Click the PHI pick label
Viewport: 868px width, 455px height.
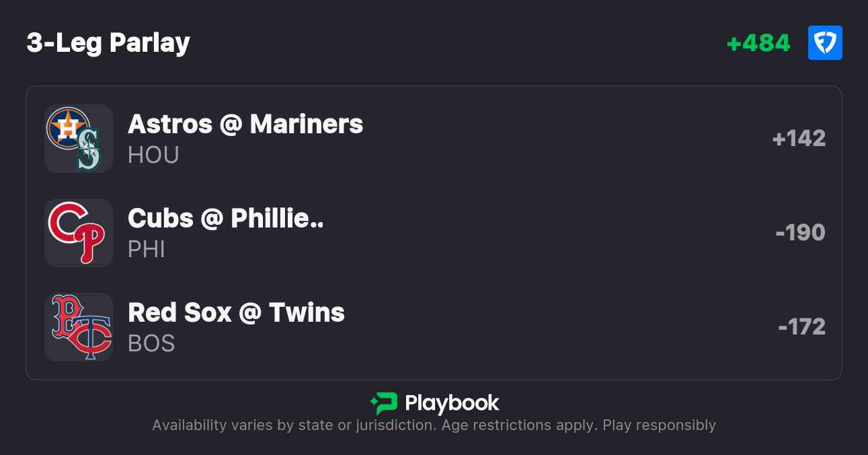click(x=147, y=250)
